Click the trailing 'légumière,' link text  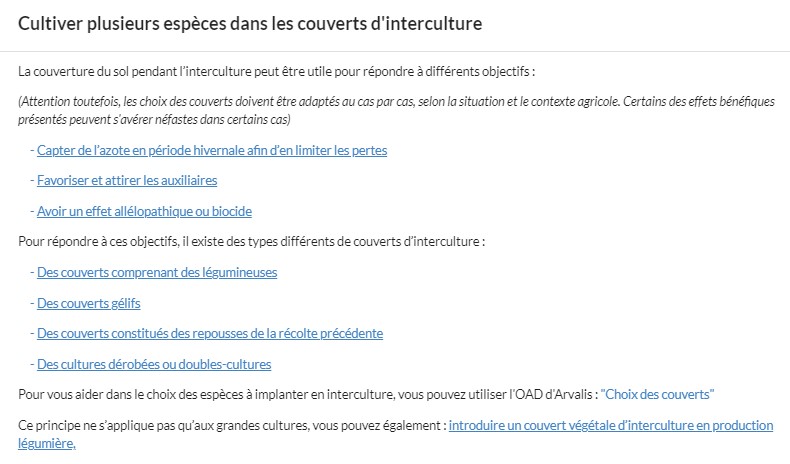click(47, 443)
